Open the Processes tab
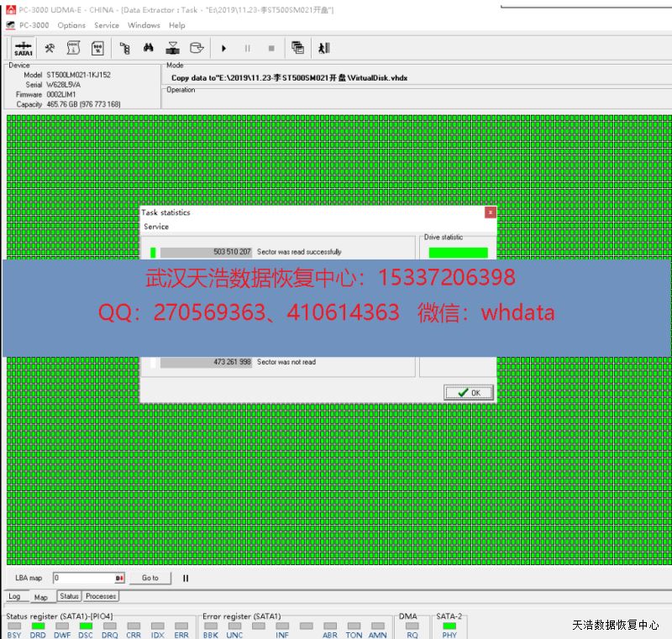This screenshot has height=639, width=672. pyautogui.click(x=101, y=596)
